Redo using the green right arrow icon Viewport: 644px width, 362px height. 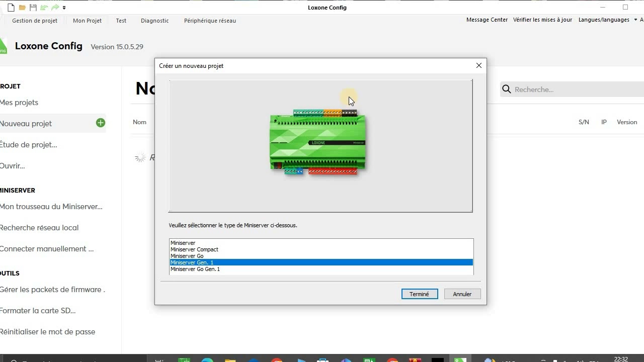click(55, 8)
